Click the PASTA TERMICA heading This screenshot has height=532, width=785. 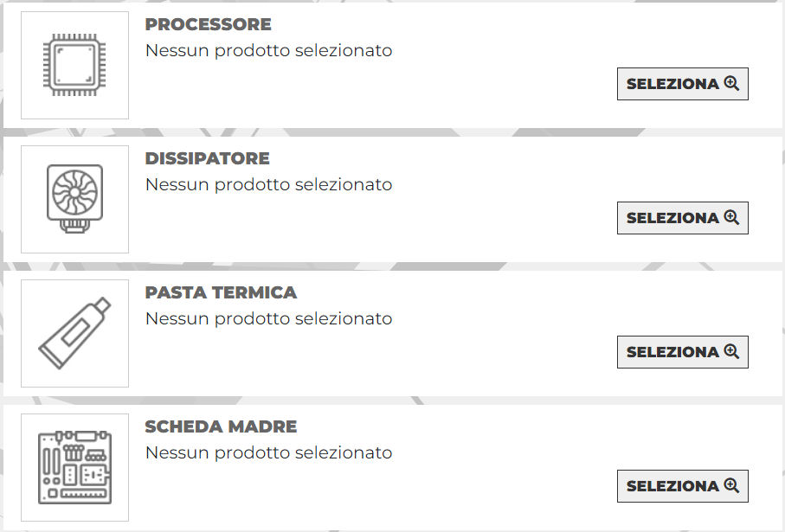221,293
